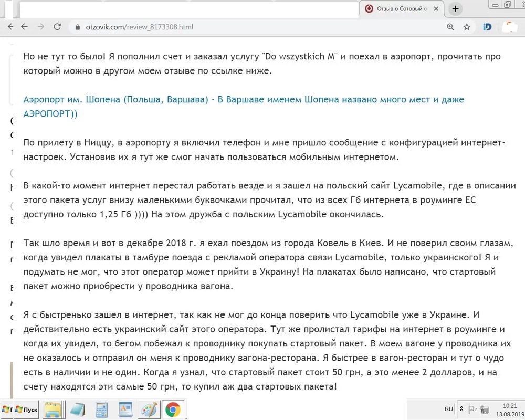Open the notepad icon on the taskbar
Viewport: 525px width, 420px height.
pos(77,409)
